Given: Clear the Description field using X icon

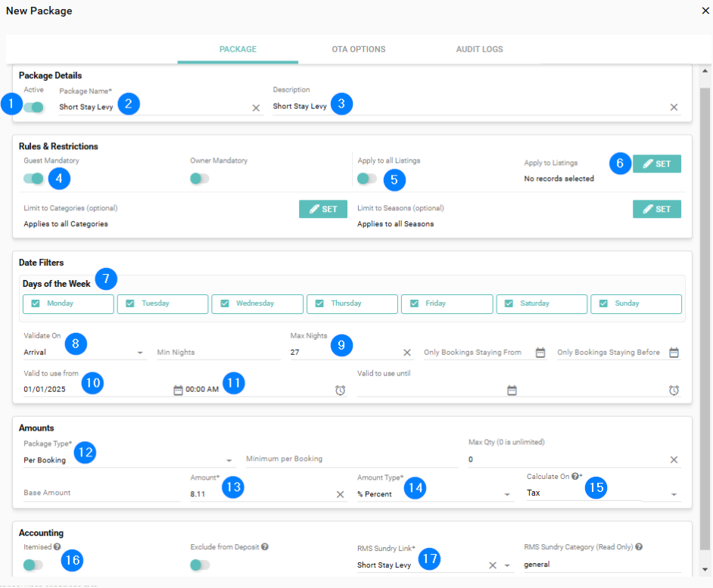Looking at the screenshot, I should pos(674,107).
